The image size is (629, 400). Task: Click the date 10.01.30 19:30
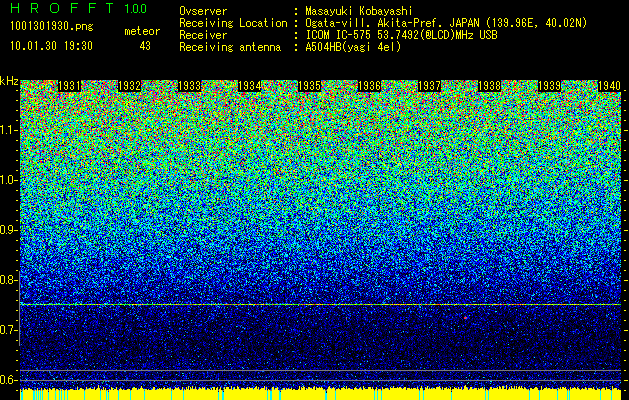[51, 46]
